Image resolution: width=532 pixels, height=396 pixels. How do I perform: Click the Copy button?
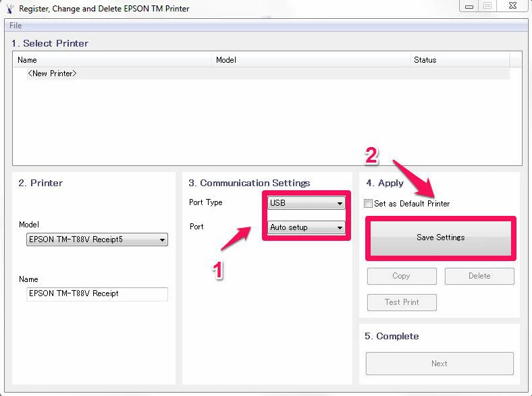(x=401, y=276)
